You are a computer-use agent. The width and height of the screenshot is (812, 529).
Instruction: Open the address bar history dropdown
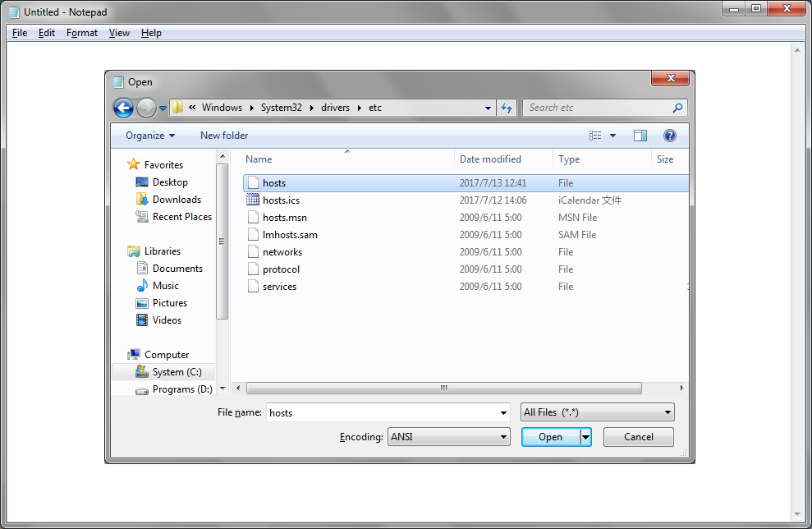coord(488,108)
